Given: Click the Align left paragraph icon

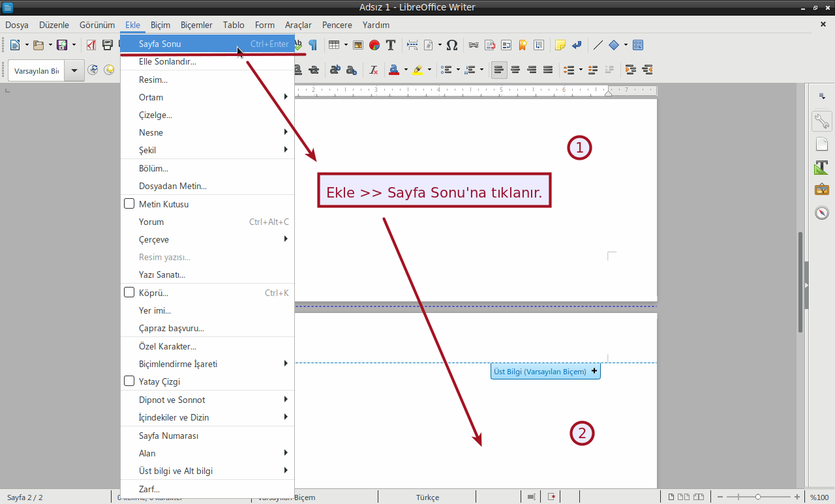Looking at the screenshot, I should tap(499, 70).
